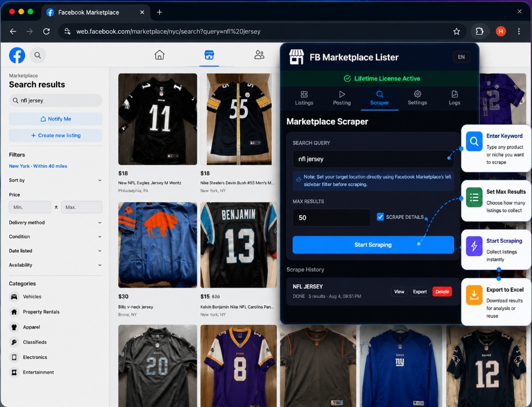The height and width of the screenshot is (407, 532).
Task: Expand the Sort by filter
Action: click(x=55, y=180)
